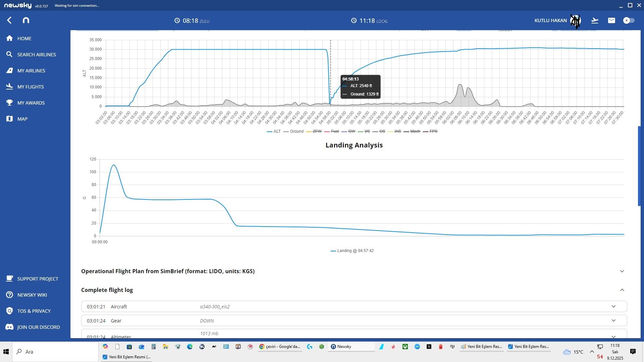The width and height of the screenshot is (644, 362).
Task: Collapse the Complete flight log section
Action: 622,290
